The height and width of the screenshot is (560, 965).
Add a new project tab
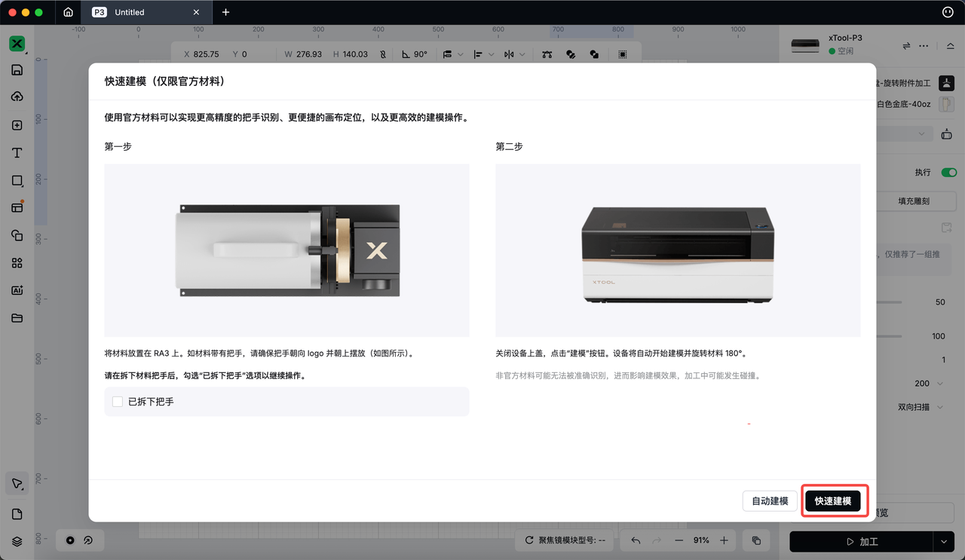(225, 12)
